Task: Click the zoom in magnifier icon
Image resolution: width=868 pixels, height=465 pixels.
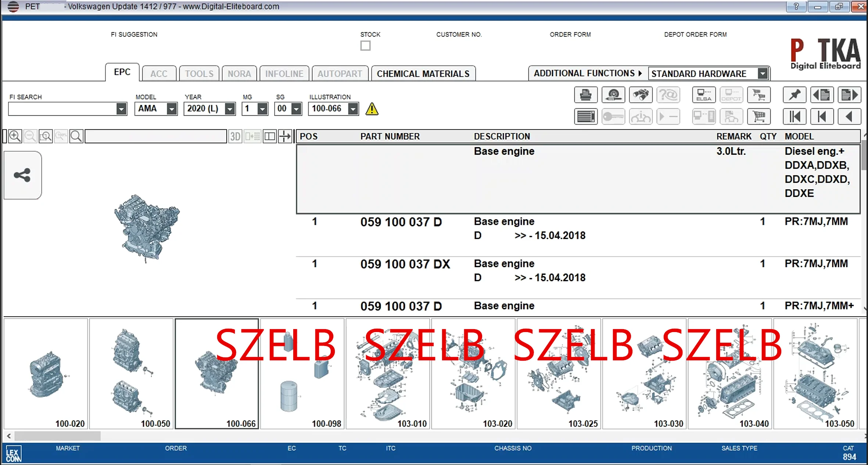Action: point(15,136)
